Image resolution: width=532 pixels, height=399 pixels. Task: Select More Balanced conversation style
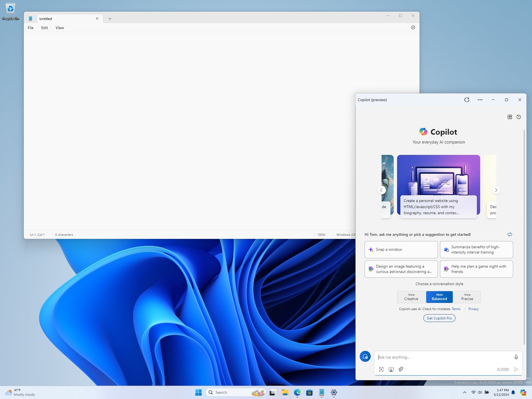[x=439, y=297]
